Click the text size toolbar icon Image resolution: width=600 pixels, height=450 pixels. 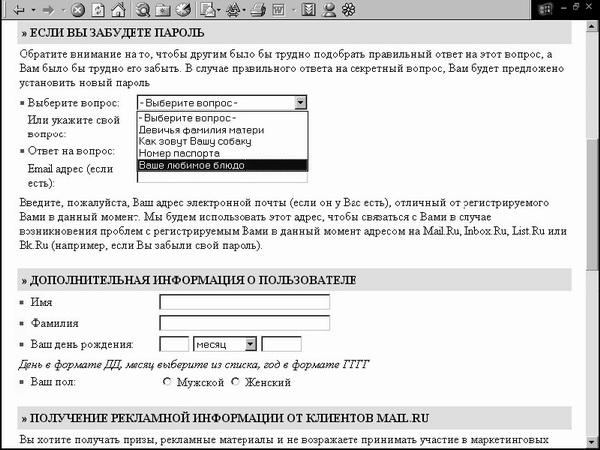(233, 10)
